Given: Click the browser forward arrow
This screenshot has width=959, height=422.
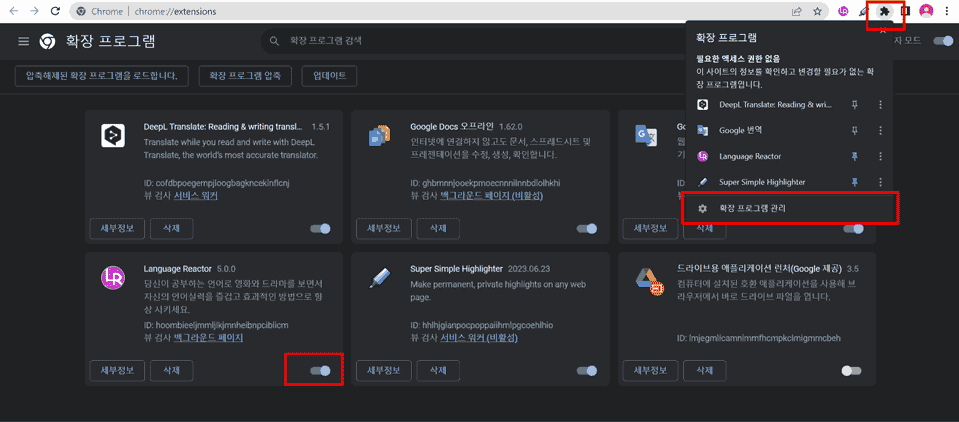Looking at the screenshot, I should tap(35, 11).
